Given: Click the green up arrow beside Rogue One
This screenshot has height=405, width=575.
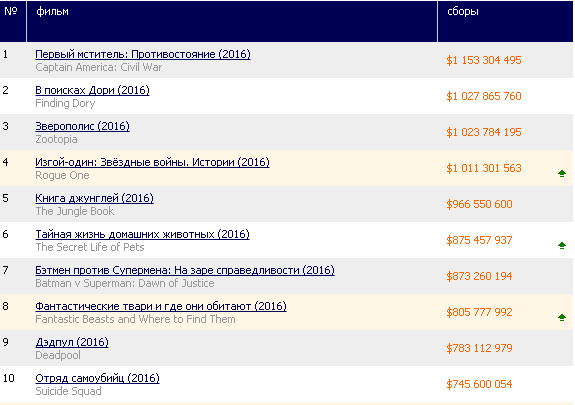Looking at the screenshot, I should tap(561, 174).
